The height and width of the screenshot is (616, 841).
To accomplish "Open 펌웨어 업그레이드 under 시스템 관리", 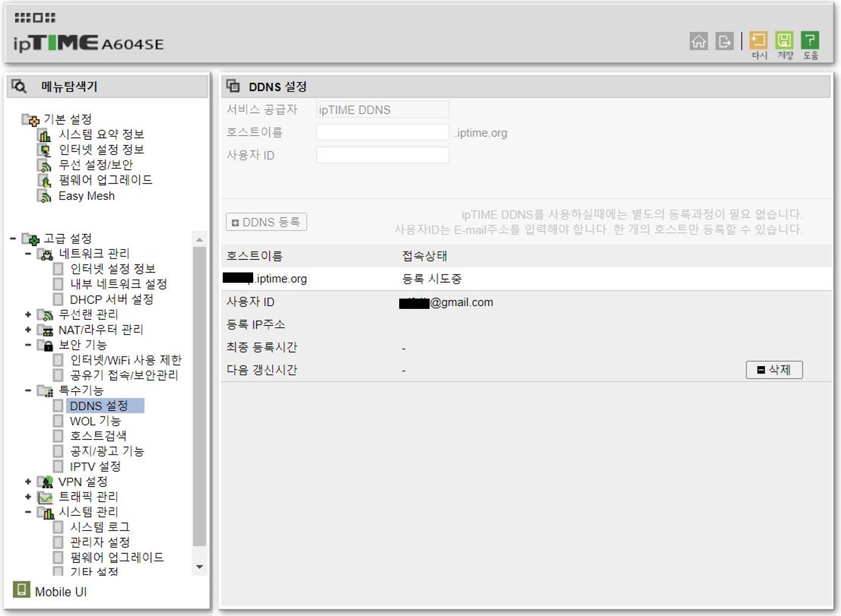I will click(x=117, y=557).
